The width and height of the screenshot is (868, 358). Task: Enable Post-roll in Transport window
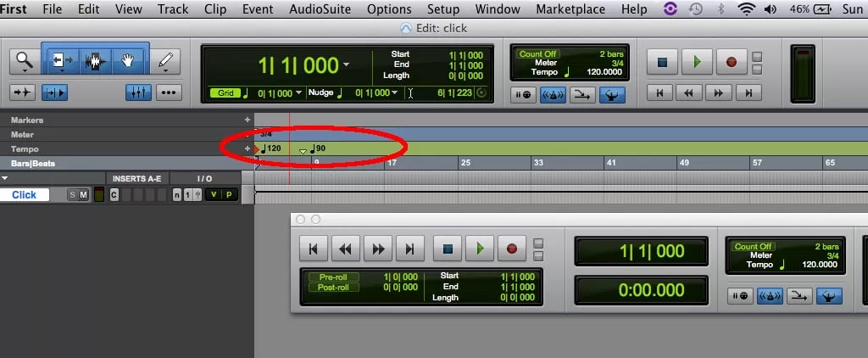pos(333,288)
